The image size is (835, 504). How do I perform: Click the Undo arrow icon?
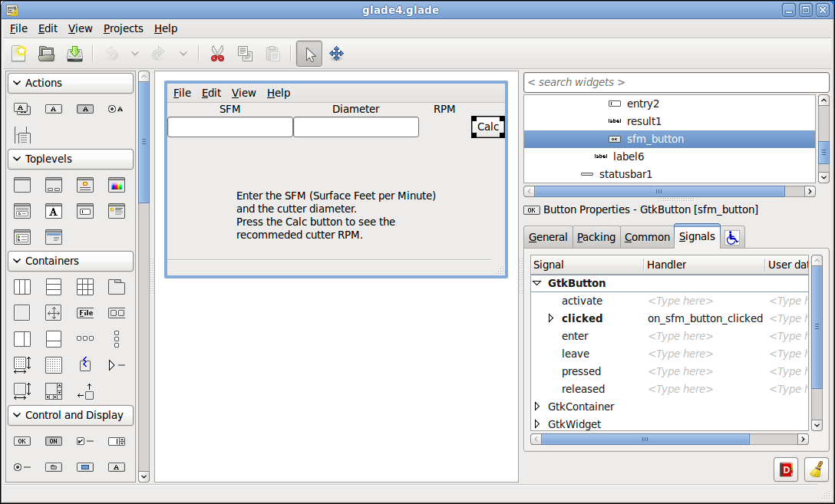click(112, 53)
